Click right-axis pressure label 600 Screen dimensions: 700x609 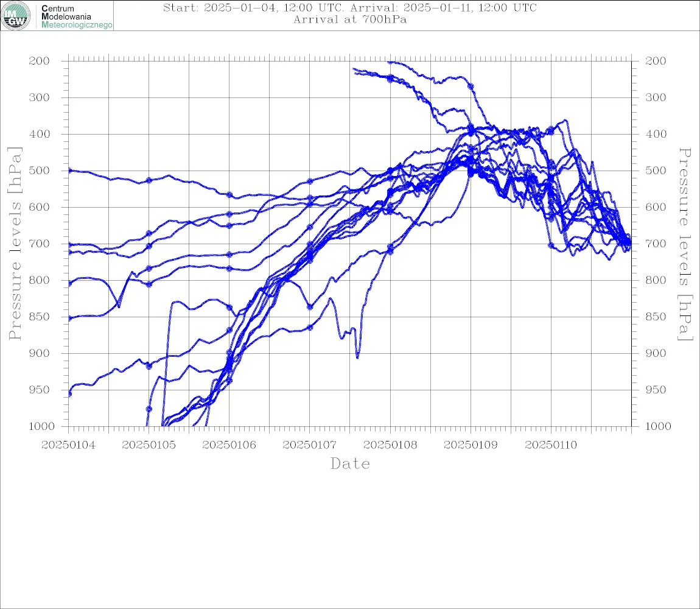(x=656, y=207)
